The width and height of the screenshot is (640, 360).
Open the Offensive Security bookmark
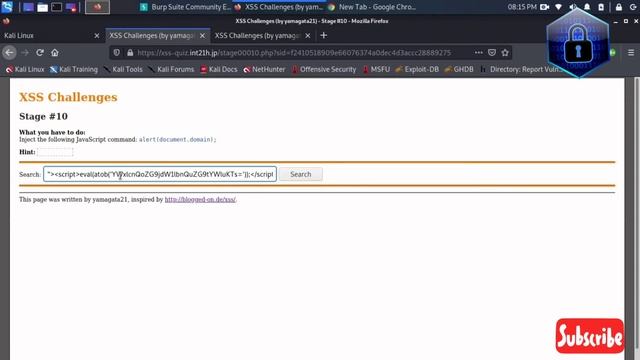click(x=324, y=69)
